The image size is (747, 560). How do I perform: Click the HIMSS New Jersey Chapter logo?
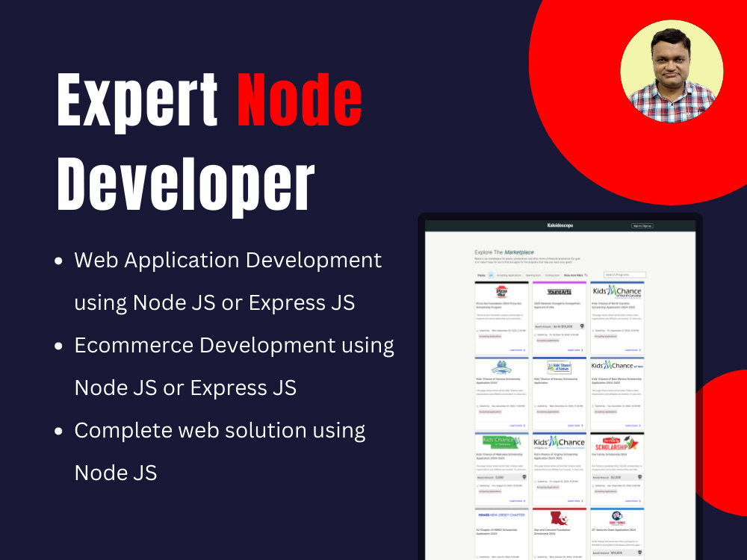[502, 515]
